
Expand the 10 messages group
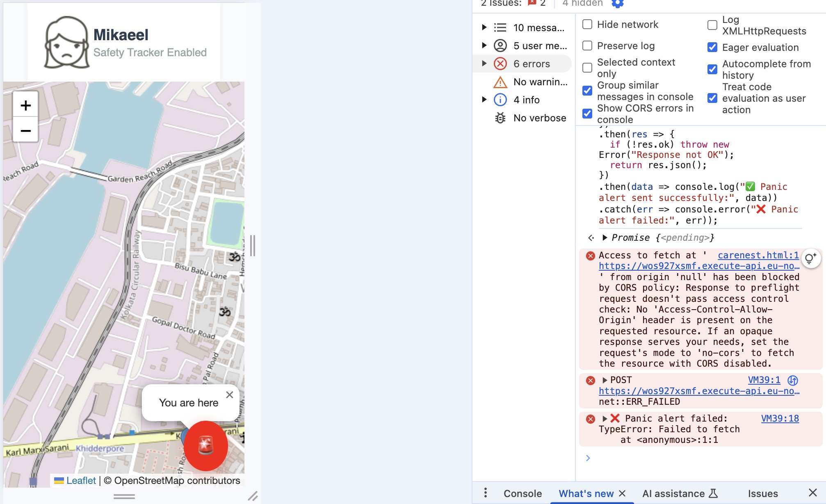pos(484,27)
